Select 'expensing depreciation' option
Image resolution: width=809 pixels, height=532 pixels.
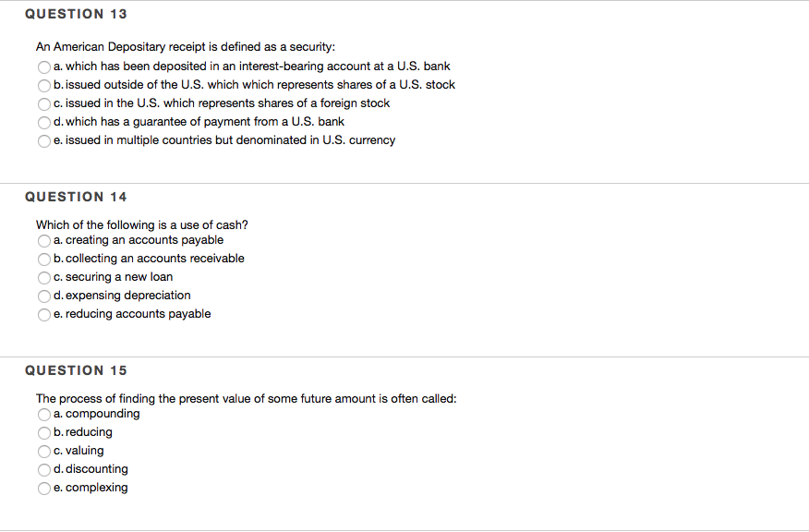pos(43,296)
